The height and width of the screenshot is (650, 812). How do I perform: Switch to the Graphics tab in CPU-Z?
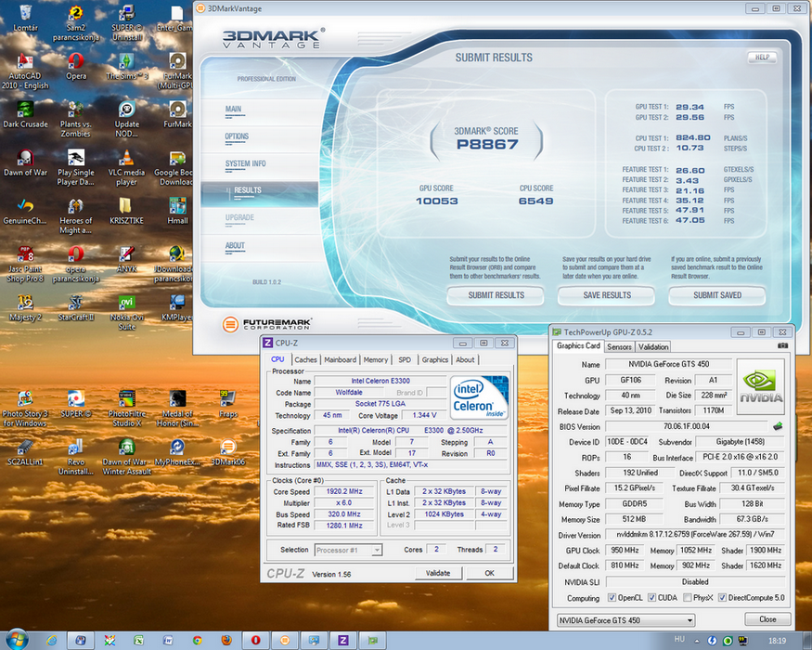click(x=435, y=359)
